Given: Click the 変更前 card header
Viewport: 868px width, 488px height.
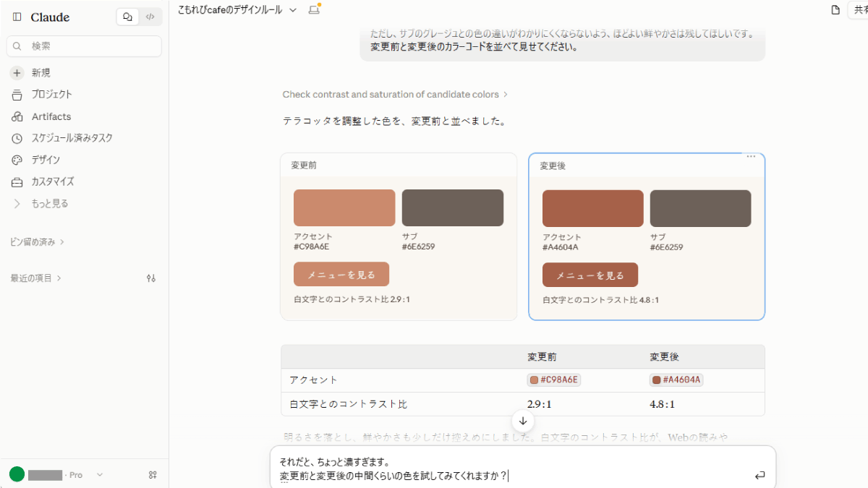Looking at the screenshot, I should [x=399, y=166].
